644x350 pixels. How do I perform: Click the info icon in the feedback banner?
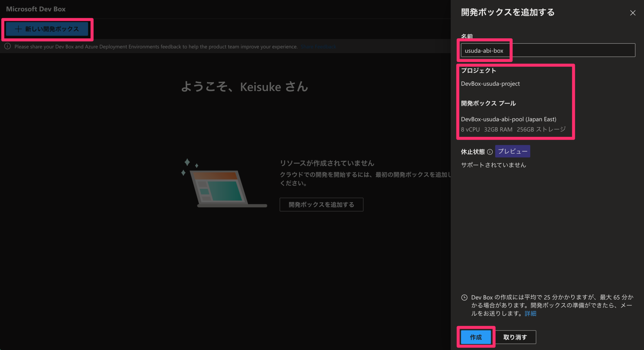coord(7,46)
